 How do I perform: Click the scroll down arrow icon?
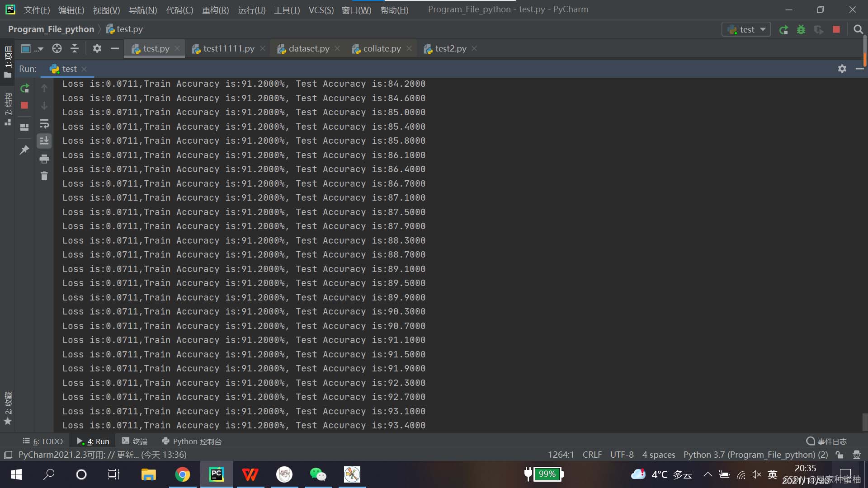45,105
